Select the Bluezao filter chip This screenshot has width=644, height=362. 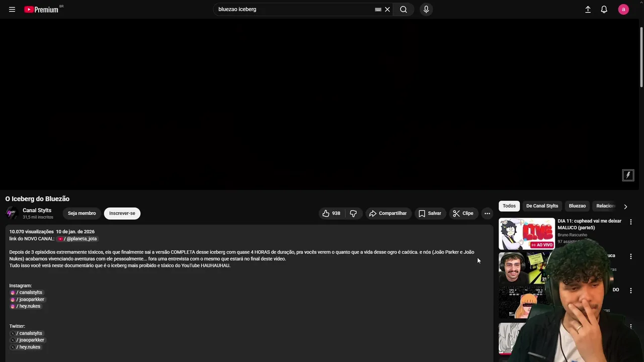[577, 206]
